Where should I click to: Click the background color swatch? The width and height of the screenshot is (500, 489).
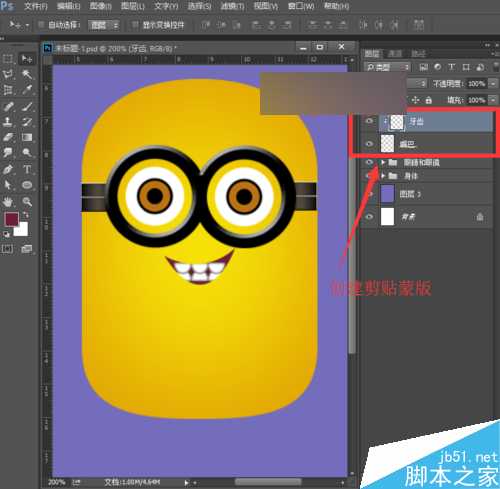(23, 230)
